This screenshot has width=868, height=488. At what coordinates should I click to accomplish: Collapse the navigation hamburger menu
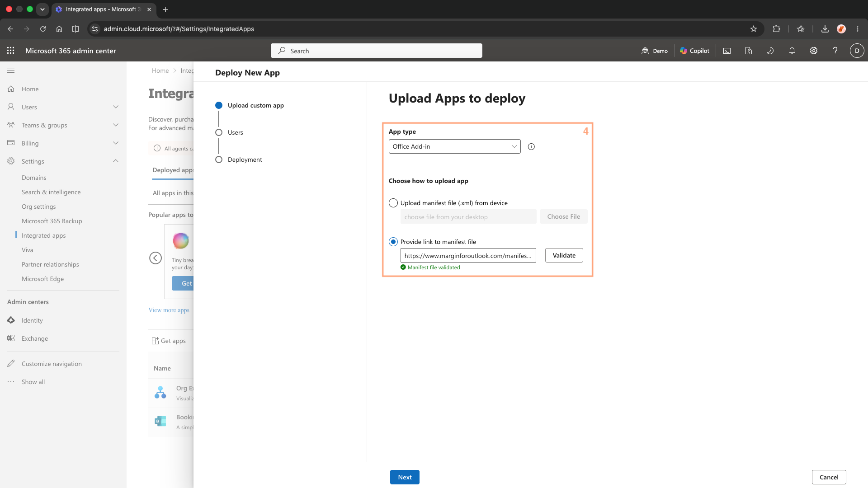11,70
